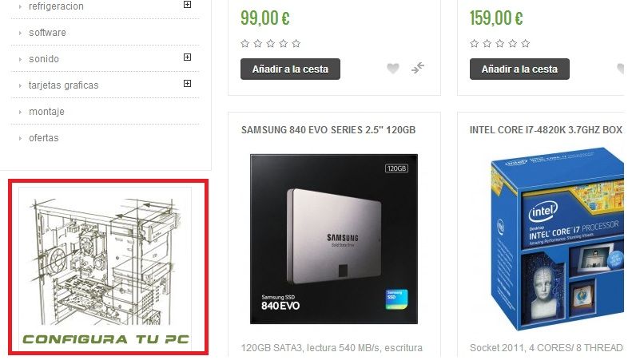Expand the refrigeracion category plus box

[x=188, y=5]
